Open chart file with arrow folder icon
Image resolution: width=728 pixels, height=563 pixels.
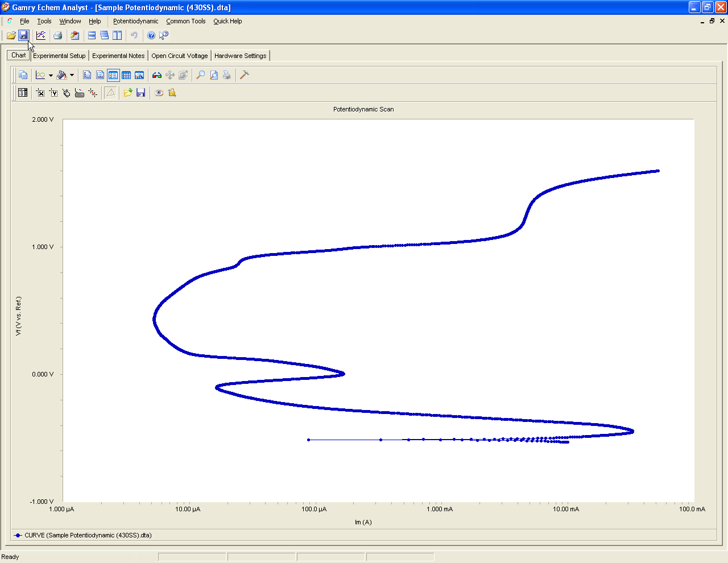coord(127,93)
